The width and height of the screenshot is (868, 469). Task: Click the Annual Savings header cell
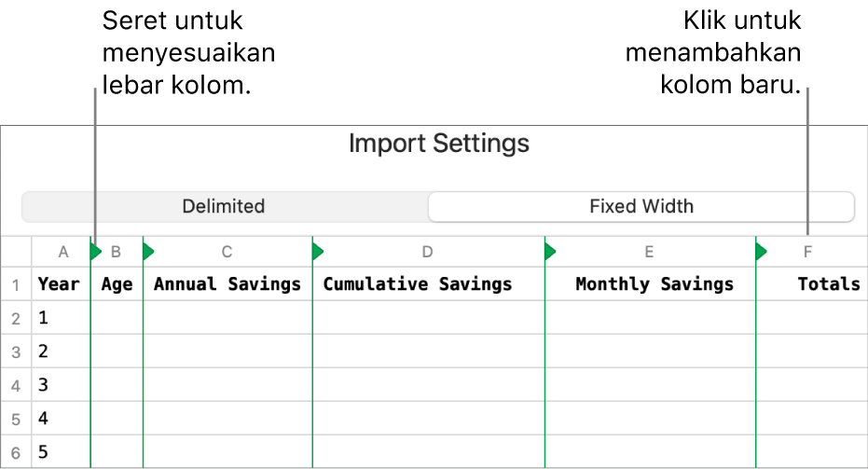[x=227, y=284]
